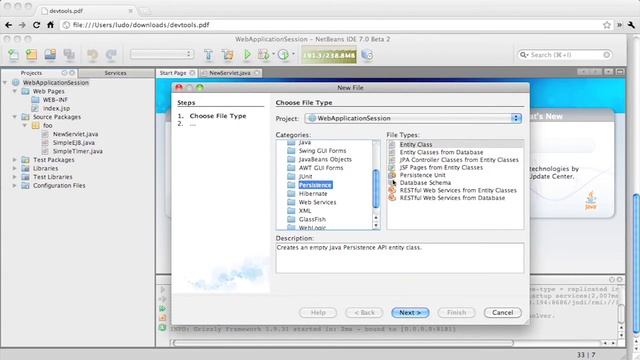Select RESTful Web Services from Database
The image size is (640, 360).
[x=452, y=198]
